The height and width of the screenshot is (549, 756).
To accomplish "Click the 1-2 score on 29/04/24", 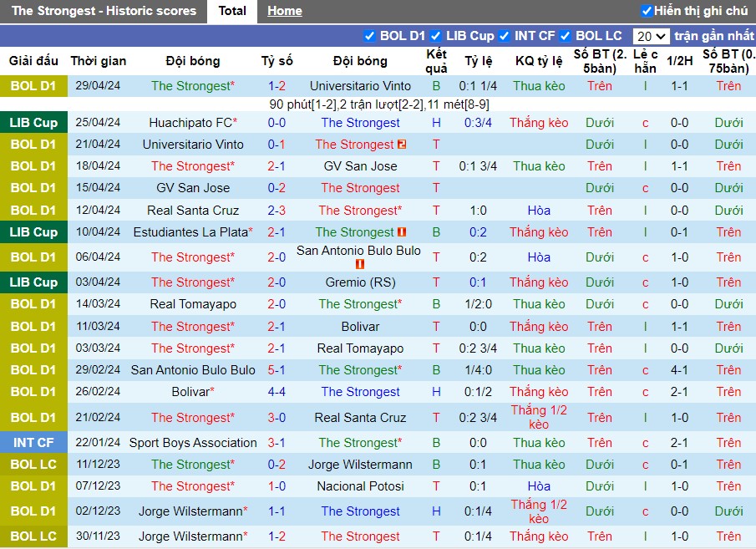I will coord(277,86).
